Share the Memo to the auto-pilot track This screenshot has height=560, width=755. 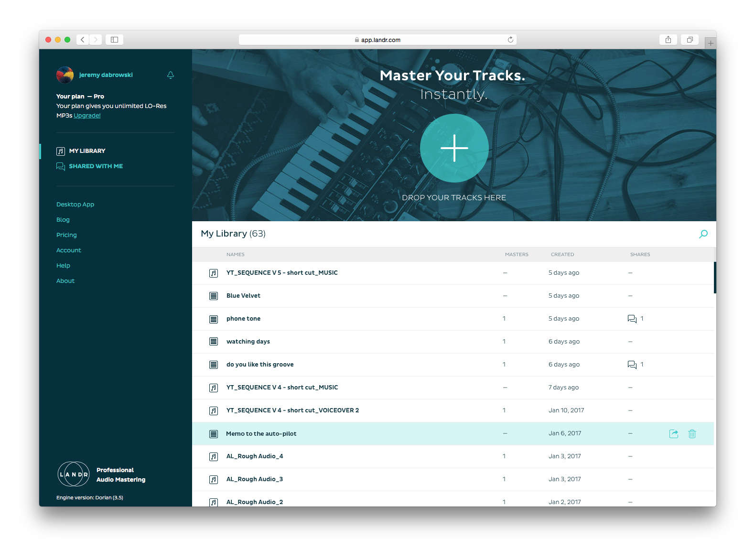pyautogui.click(x=674, y=434)
